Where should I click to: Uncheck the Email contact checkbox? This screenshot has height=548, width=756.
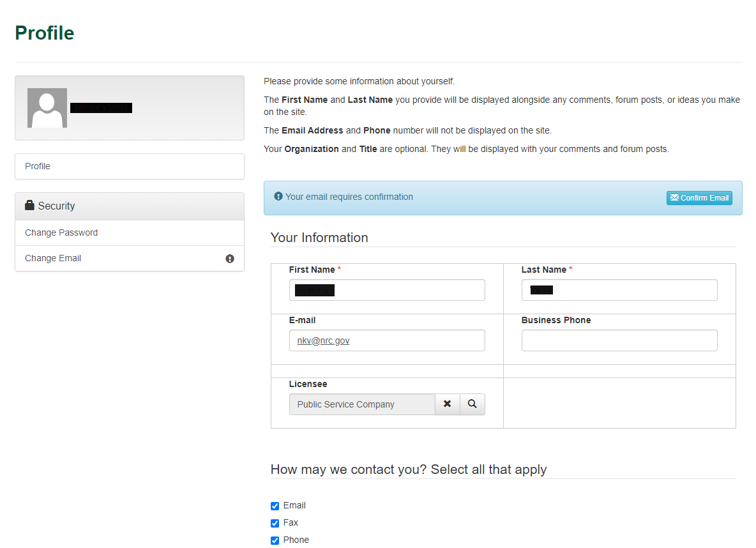275,506
